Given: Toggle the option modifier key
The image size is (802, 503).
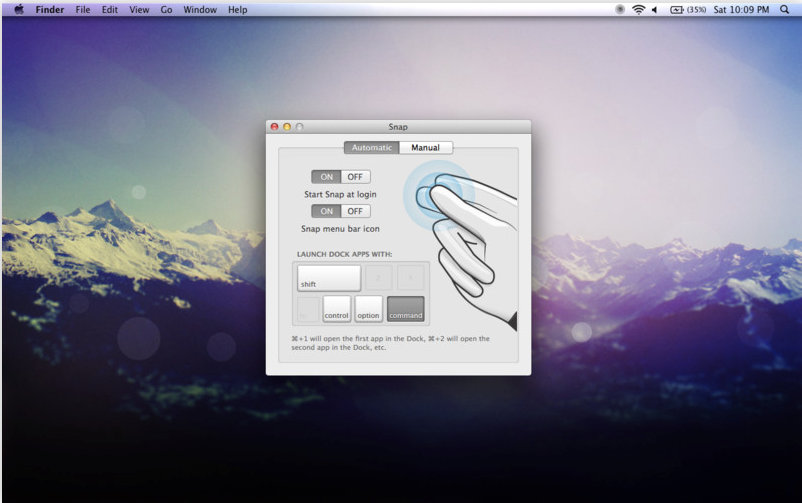Looking at the screenshot, I should coord(368,309).
